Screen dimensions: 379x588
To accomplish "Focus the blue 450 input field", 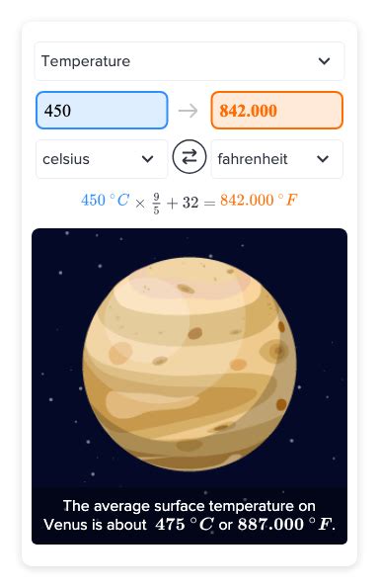I will (102, 111).
